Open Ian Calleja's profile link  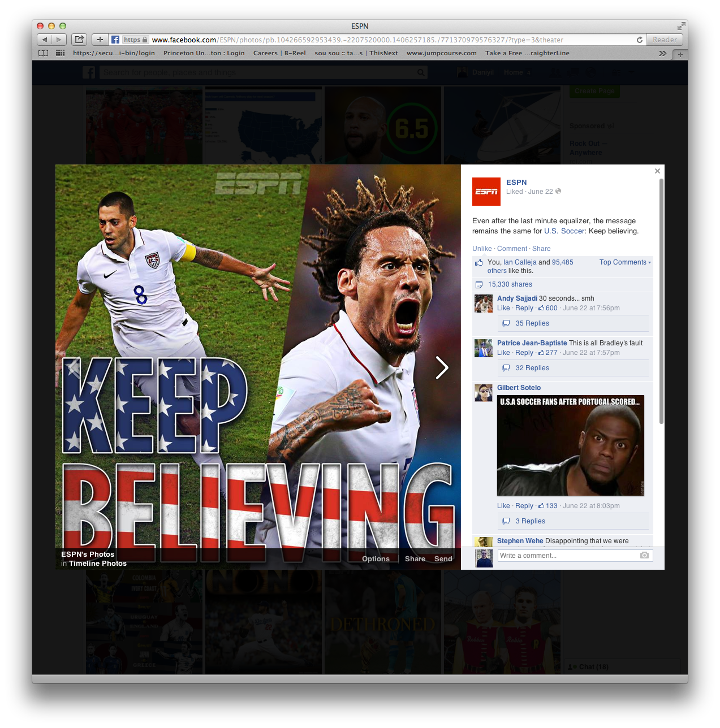(520, 262)
